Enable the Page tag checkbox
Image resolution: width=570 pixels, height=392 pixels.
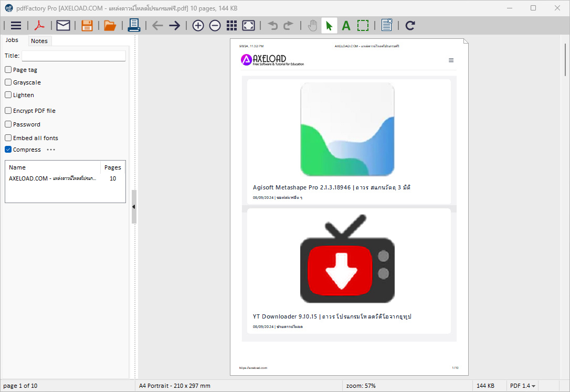[8, 69]
